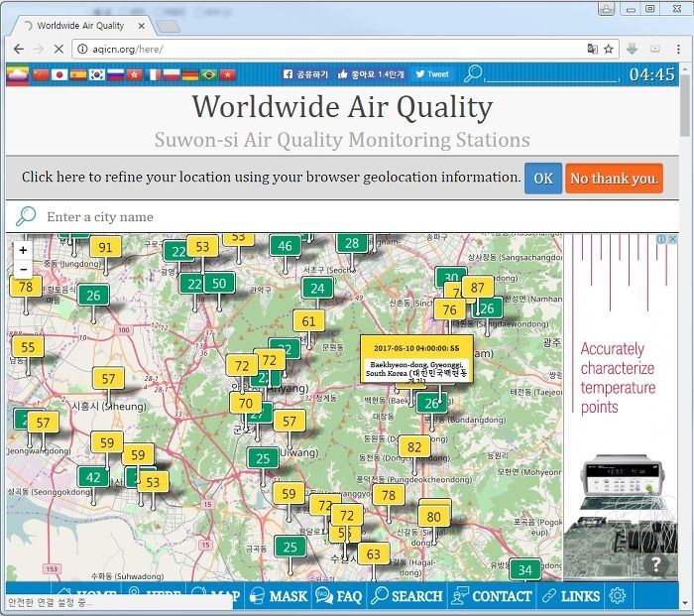Switch language with the Japan flag
This screenshot has height=616, width=694.
pyautogui.click(x=59, y=74)
